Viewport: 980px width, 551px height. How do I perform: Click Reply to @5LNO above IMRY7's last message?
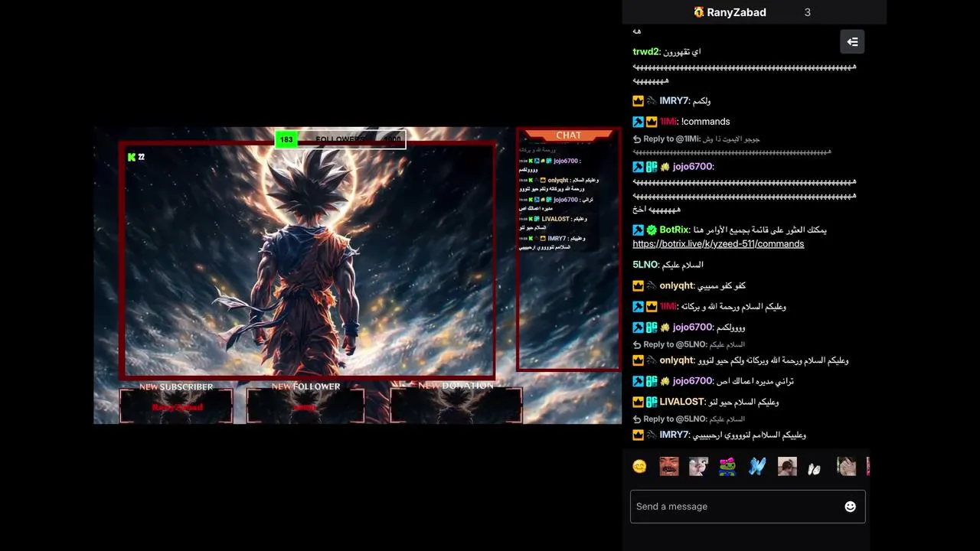pyautogui.click(x=688, y=419)
